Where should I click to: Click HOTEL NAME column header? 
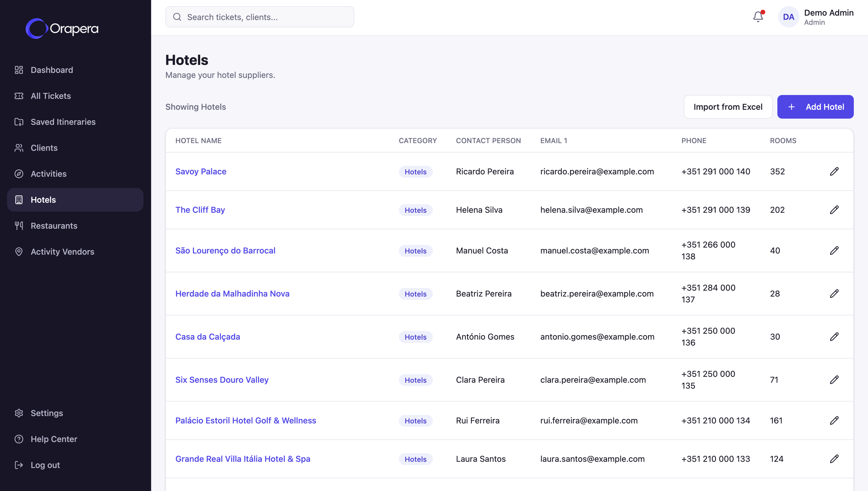[x=198, y=141]
